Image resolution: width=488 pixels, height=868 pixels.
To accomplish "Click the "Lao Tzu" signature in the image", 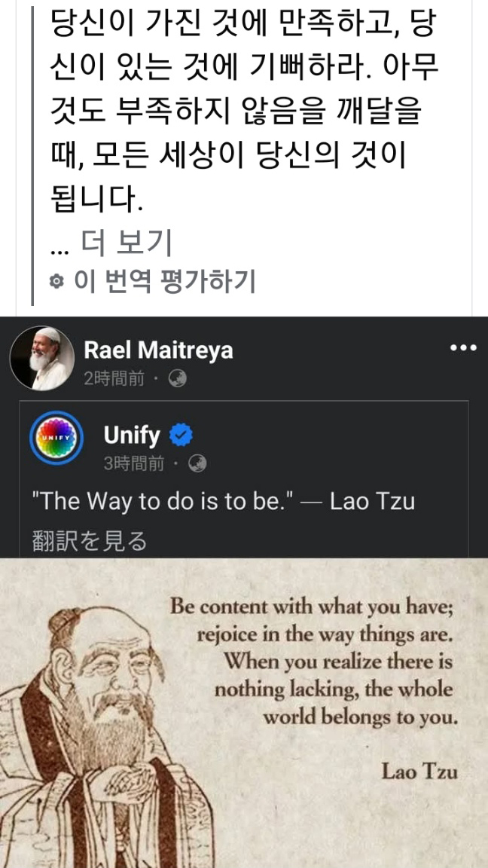I will [419, 771].
